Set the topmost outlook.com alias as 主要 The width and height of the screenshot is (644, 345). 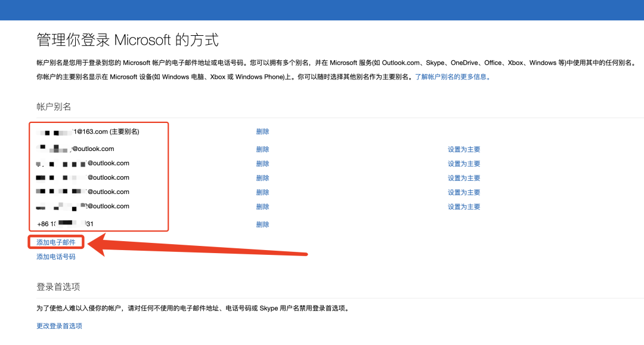click(x=463, y=149)
